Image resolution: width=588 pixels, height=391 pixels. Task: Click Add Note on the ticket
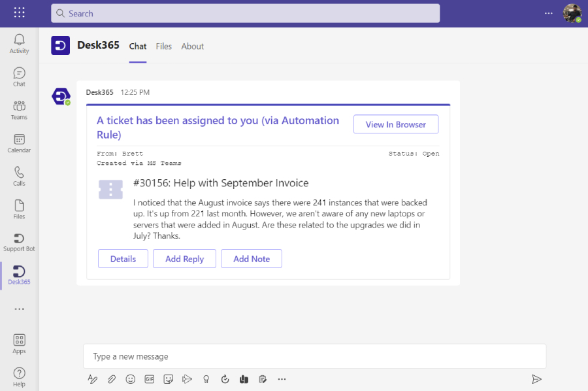[252, 259]
